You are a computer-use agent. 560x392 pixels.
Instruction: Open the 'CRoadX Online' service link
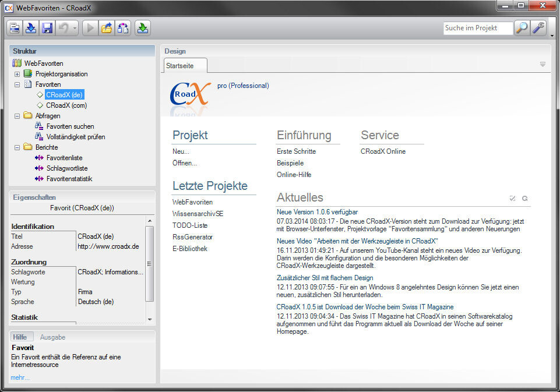point(383,151)
